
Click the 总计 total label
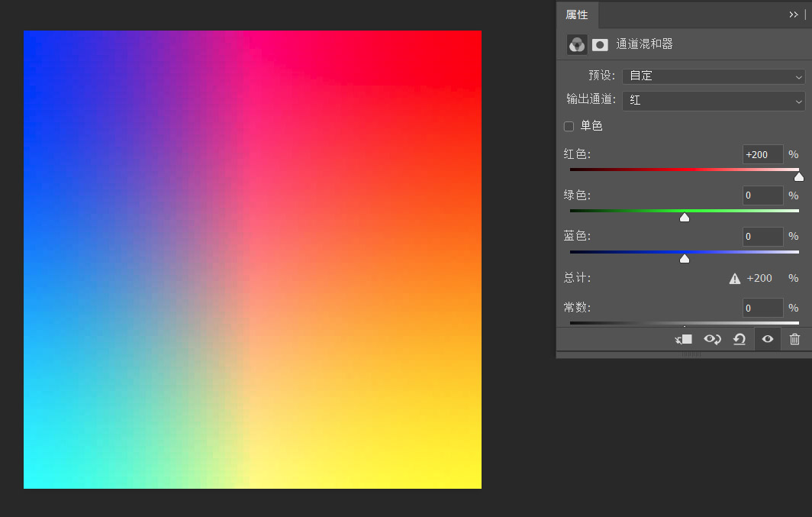pyautogui.click(x=577, y=278)
